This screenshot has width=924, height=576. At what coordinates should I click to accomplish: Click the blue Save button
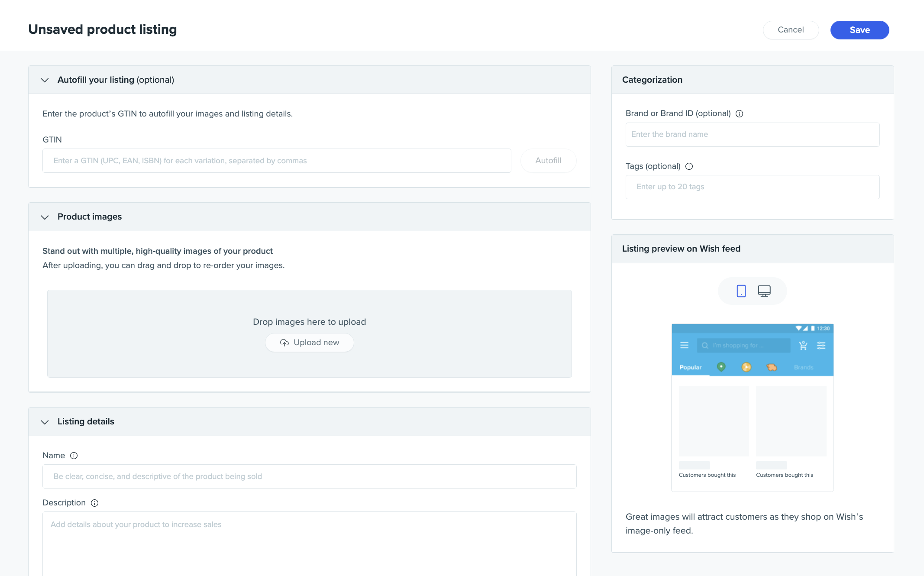pos(859,30)
